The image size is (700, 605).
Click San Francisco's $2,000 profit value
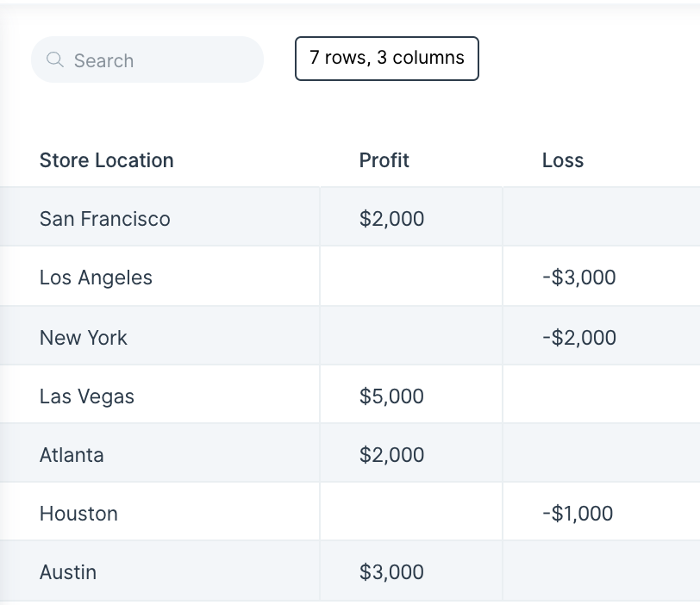(x=391, y=219)
